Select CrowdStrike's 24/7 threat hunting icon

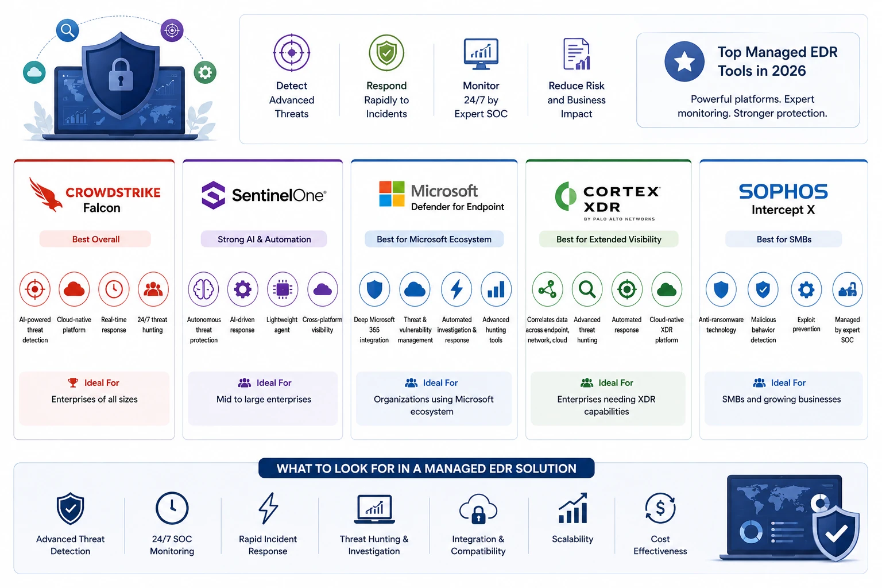pos(153,289)
